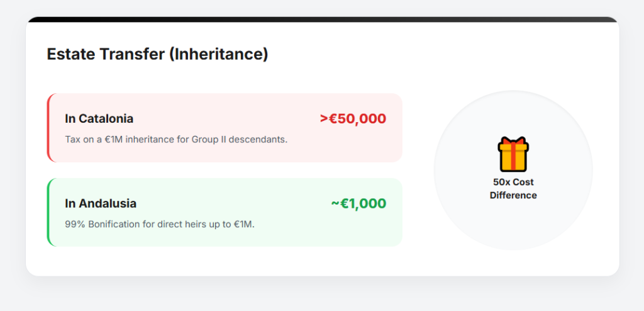Click the Catalonia Group II descendants description
This screenshot has height=311, width=644.
176,139
